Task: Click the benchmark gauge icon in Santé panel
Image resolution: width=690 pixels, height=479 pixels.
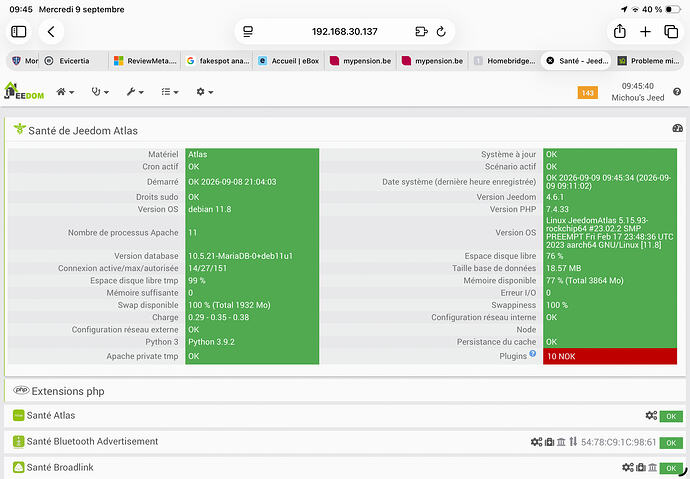Action: click(677, 128)
